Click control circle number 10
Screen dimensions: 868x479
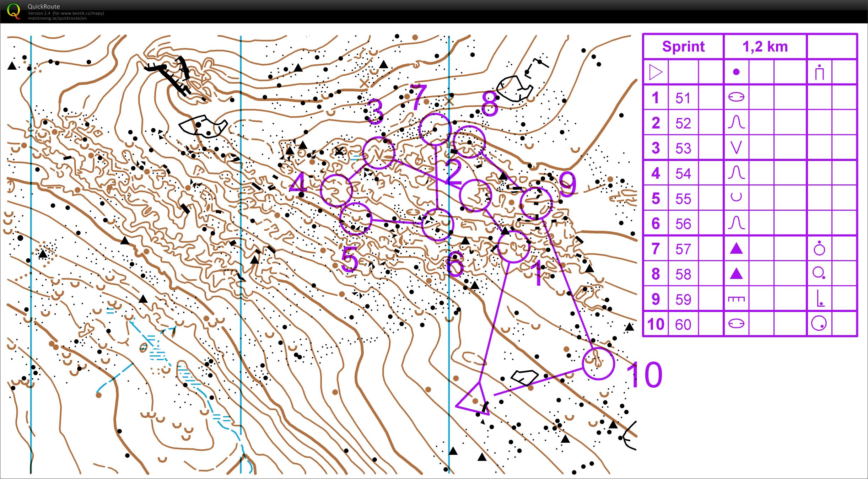(598, 364)
